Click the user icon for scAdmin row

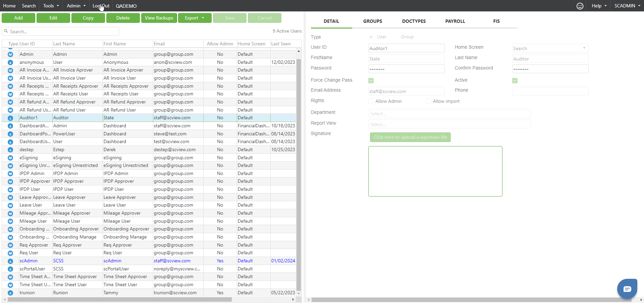[x=10, y=261]
